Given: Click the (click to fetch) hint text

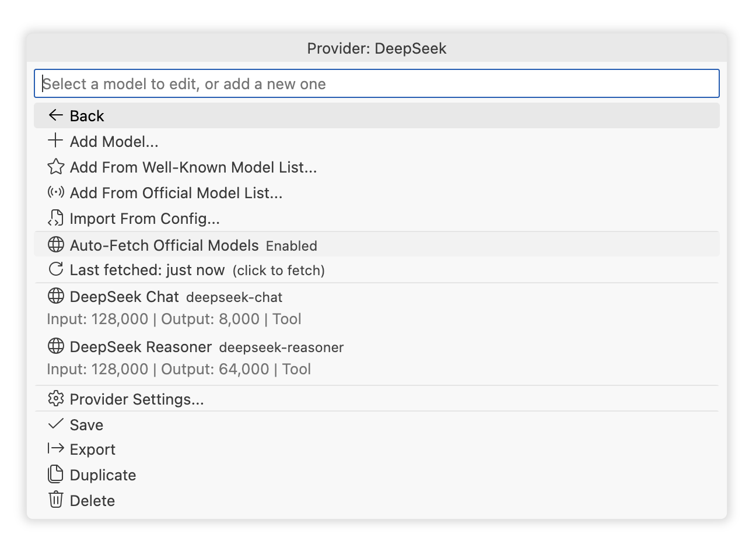Looking at the screenshot, I should point(279,271).
